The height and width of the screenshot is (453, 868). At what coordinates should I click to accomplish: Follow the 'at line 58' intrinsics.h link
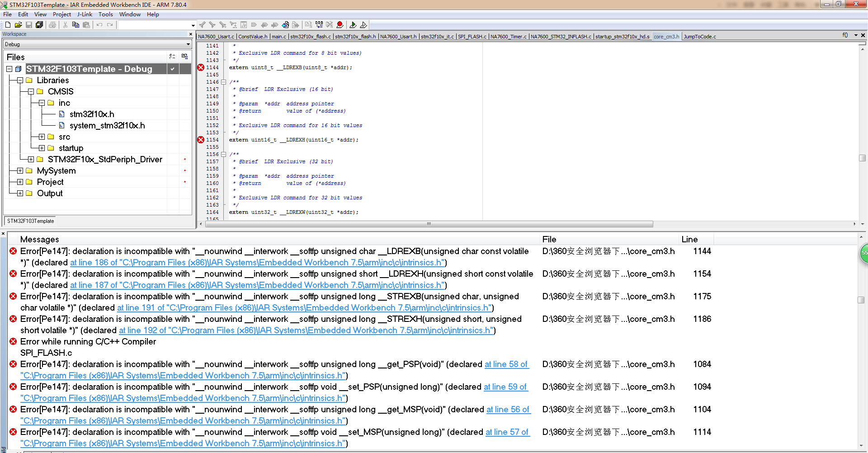(506, 364)
